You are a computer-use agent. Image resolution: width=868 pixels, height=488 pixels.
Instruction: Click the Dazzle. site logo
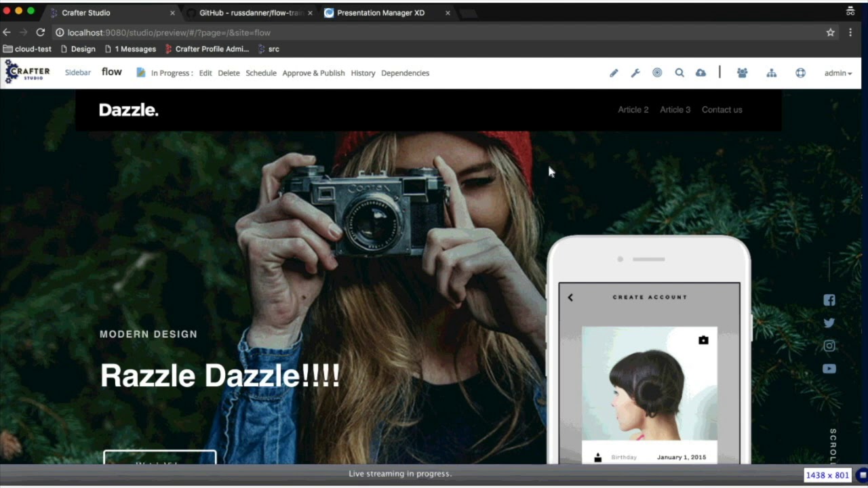pos(129,110)
